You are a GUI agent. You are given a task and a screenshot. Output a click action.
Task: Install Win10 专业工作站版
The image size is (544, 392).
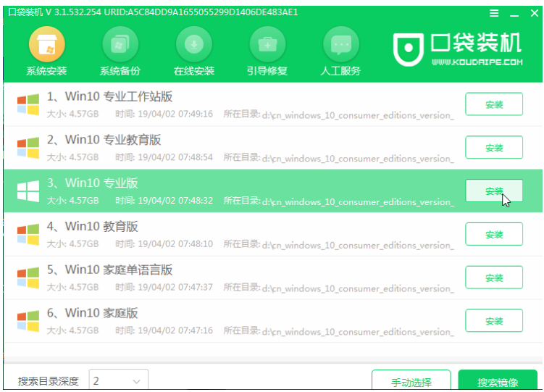point(493,104)
